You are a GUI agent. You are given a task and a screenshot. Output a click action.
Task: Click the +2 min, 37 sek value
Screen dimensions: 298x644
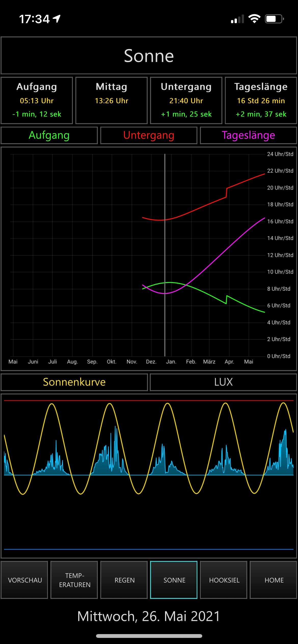[261, 114]
